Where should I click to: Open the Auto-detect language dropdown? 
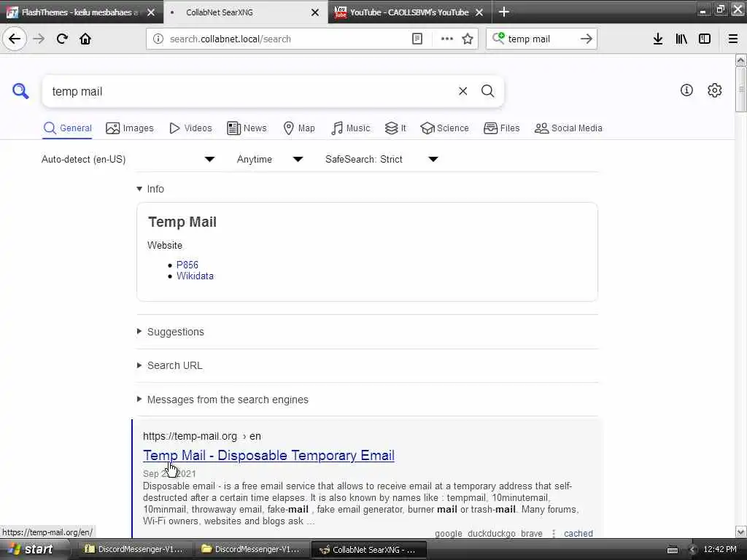pyautogui.click(x=128, y=159)
